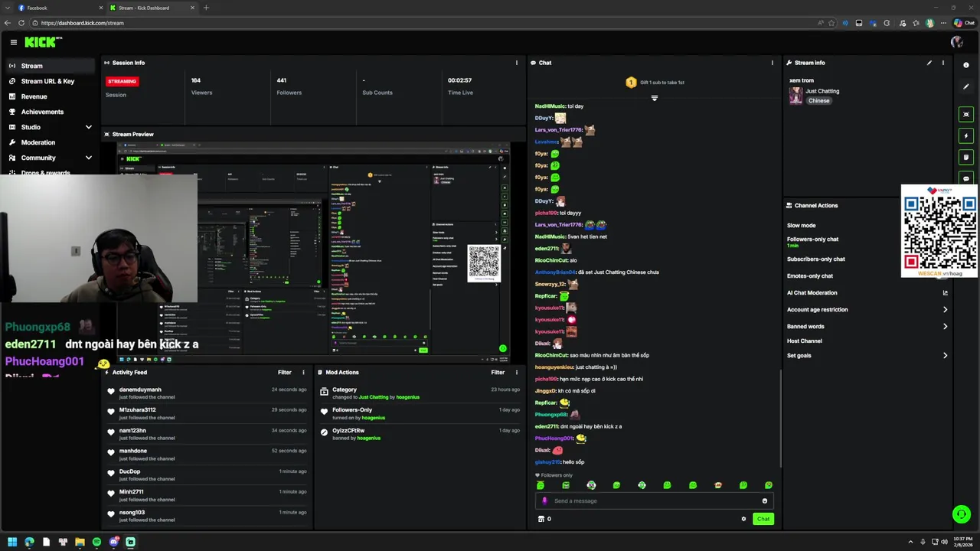Open a new browser tab with the plus button
The image size is (980, 551).
[x=206, y=8]
